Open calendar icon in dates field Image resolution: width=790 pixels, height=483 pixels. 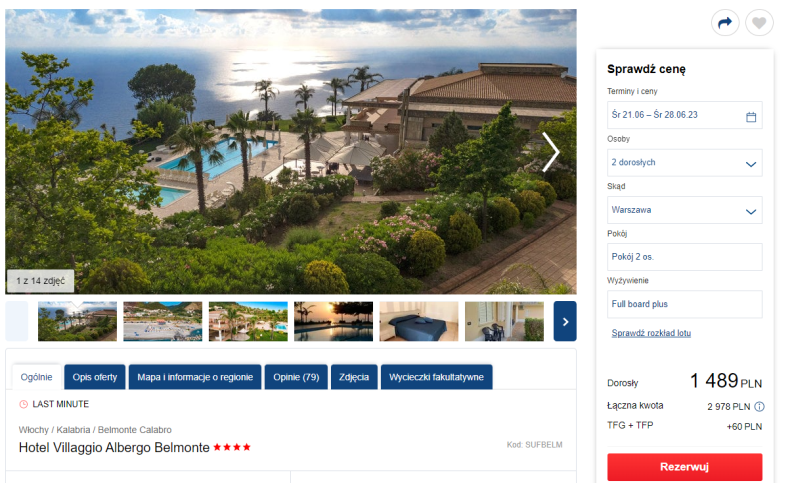pos(751,117)
